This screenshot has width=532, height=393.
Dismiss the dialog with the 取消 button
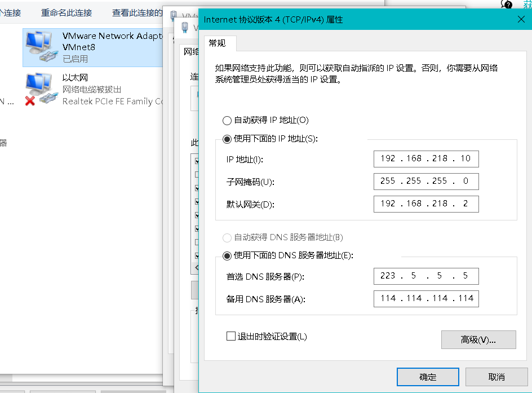(496, 377)
